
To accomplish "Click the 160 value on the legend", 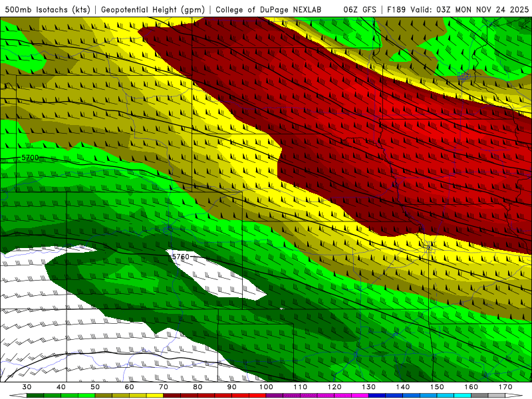I will pos(471,387).
